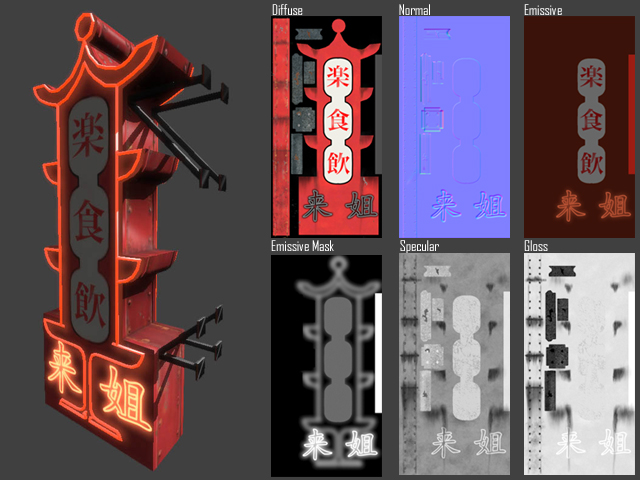Click white vertical strip in Emissive Mask
This screenshot has width=640, height=480.
[377, 352]
